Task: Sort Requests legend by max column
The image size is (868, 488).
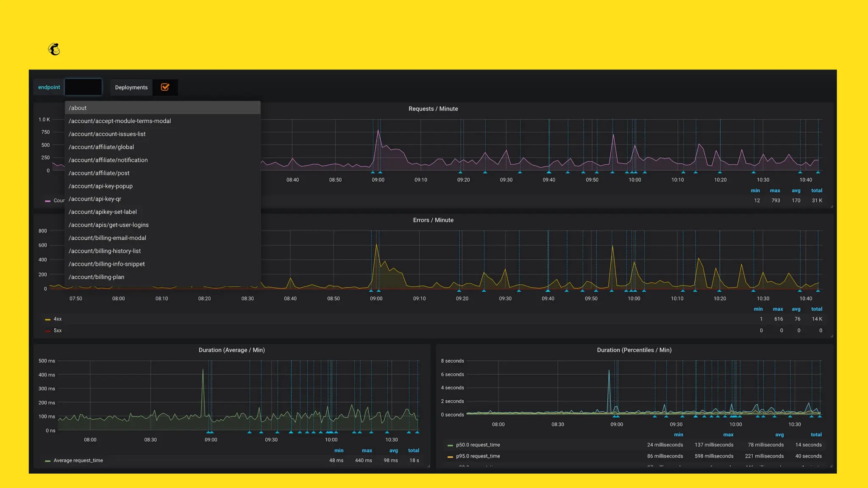Action: [x=775, y=191]
